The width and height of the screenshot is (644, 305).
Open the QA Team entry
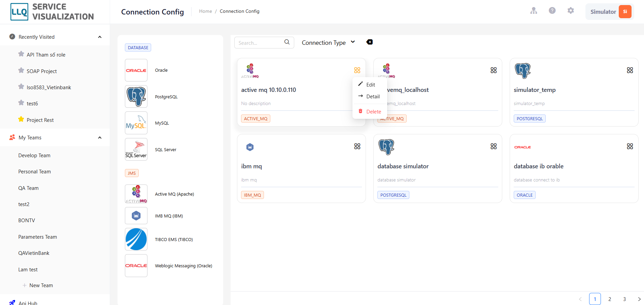28,188
